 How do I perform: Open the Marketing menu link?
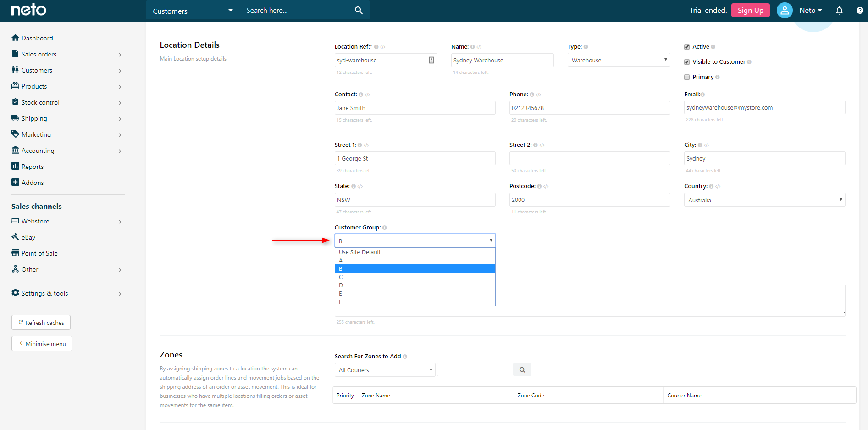tap(36, 134)
